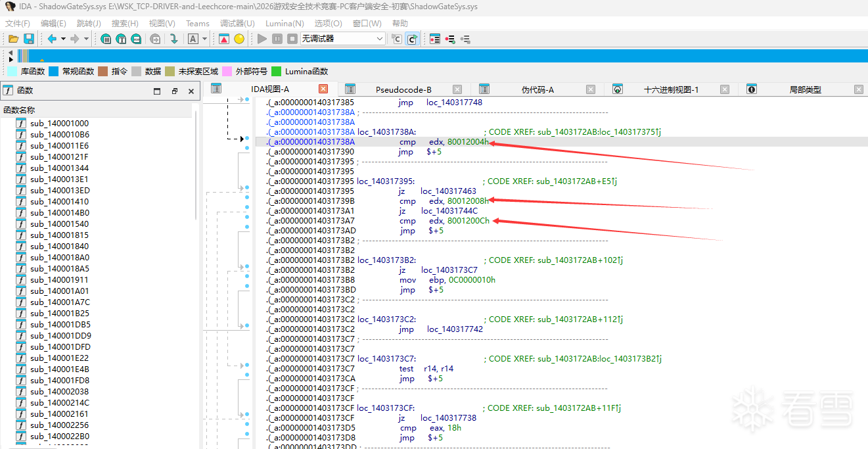Image resolution: width=868 pixels, height=449 pixels.
Task: Open the 调试器(U) menu
Action: click(x=238, y=23)
